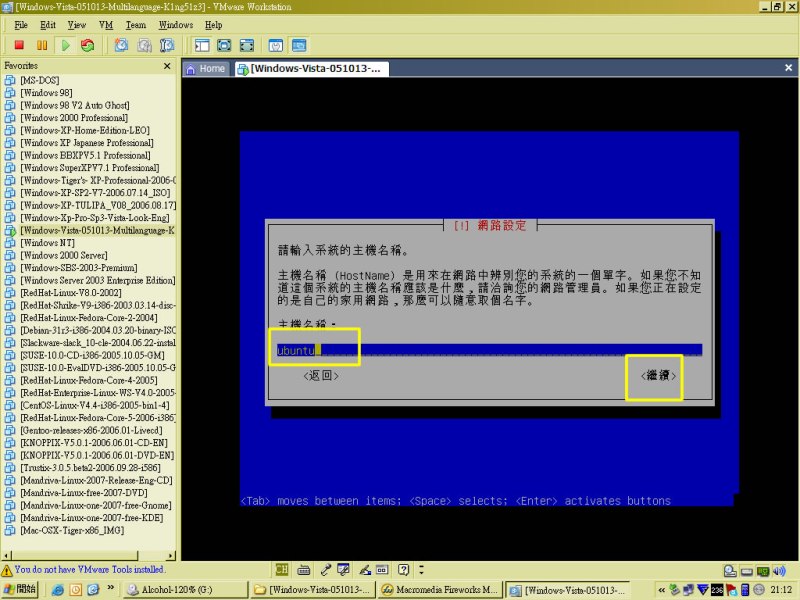Select [Windows NT] in Favorites list

pos(47,243)
